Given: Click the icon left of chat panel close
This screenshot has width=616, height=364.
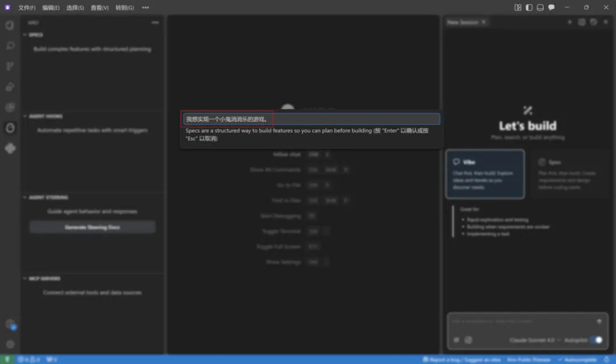Looking at the screenshot, I should coord(594,22).
